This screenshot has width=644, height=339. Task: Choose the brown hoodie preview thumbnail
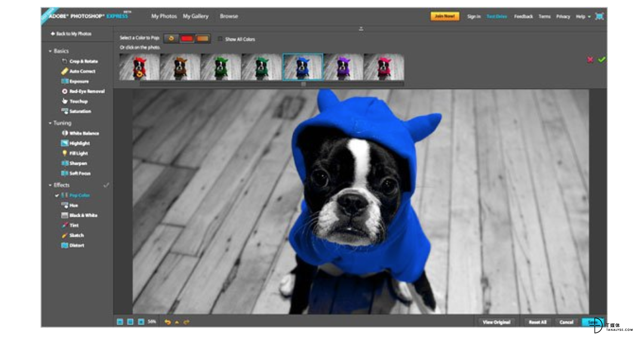pyautogui.click(x=180, y=67)
